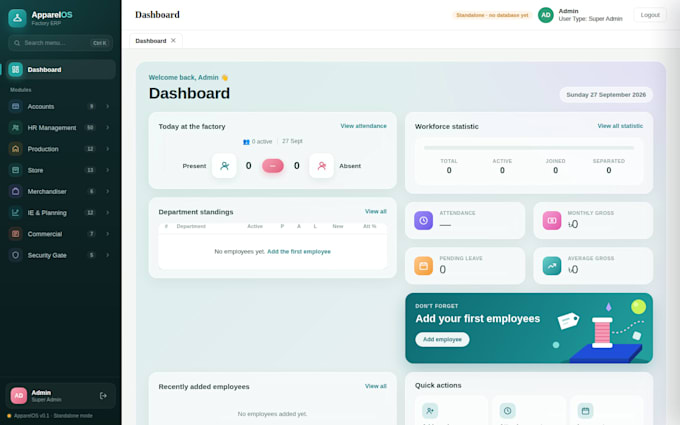Click the ApparelOS logo icon
This screenshot has height=425, width=680.
(x=17, y=18)
